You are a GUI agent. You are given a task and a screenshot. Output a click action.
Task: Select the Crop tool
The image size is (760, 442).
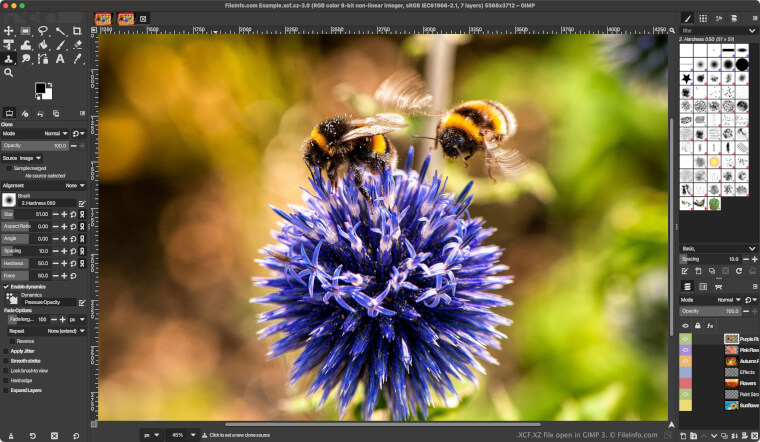coord(78,31)
